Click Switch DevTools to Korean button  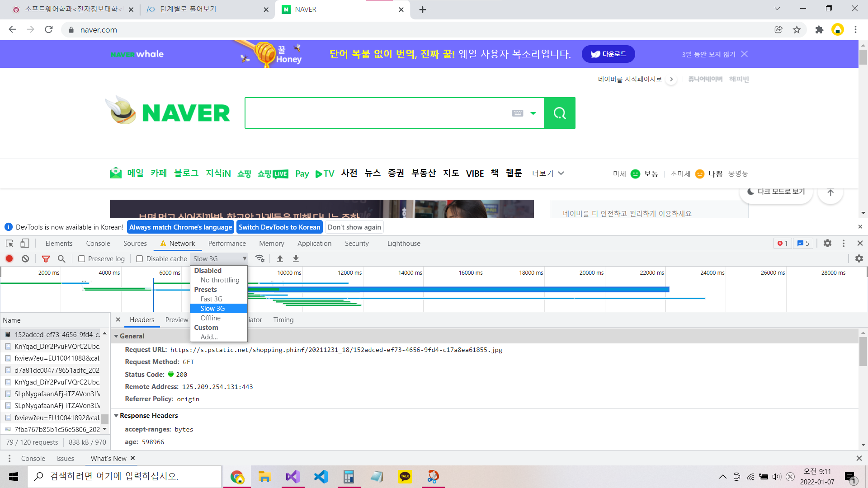pos(279,227)
